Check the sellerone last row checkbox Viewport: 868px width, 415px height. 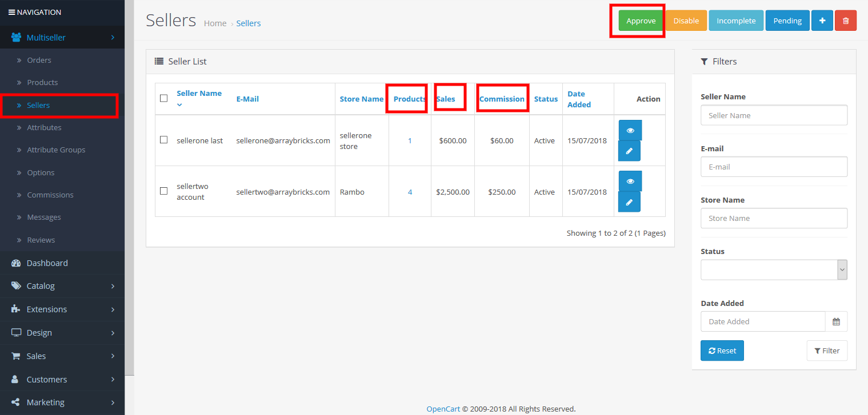[x=164, y=140]
